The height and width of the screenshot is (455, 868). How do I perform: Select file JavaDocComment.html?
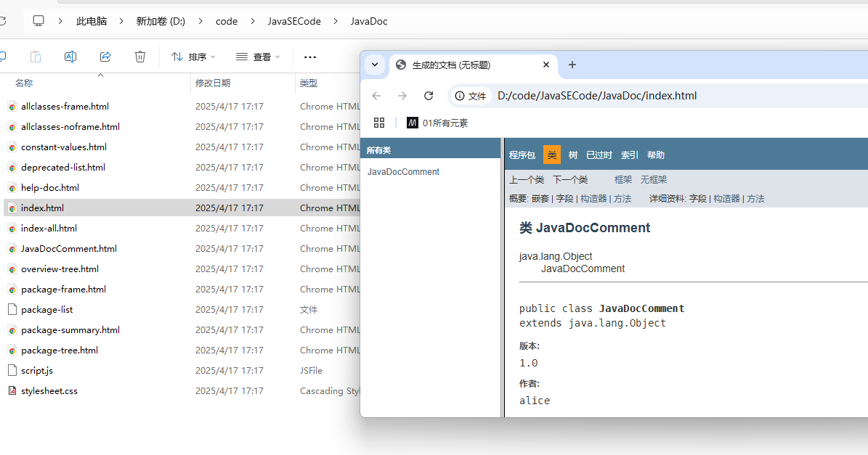(69, 249)
